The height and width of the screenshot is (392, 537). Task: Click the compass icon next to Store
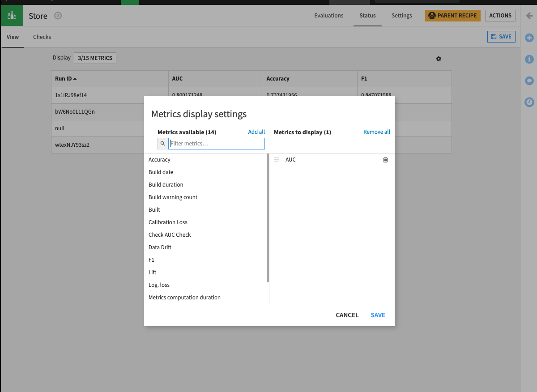[x=58, y=16]
